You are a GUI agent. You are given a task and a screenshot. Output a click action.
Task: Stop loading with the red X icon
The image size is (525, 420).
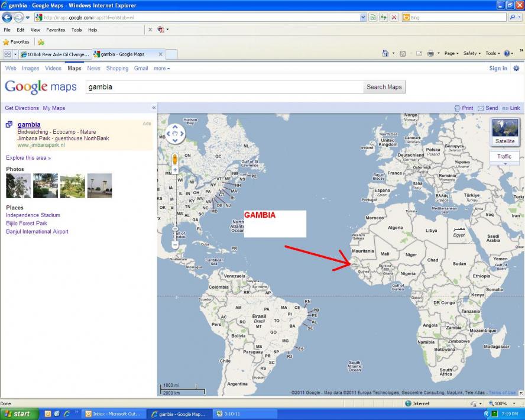click(394, 17)
